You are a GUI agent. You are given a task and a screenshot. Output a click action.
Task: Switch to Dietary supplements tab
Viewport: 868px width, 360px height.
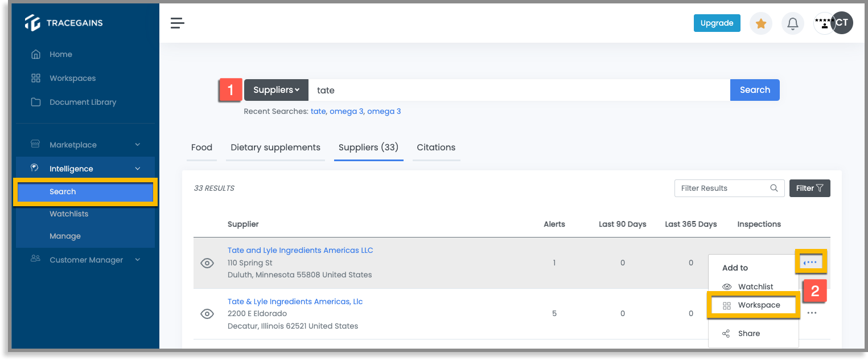point(275,148)
